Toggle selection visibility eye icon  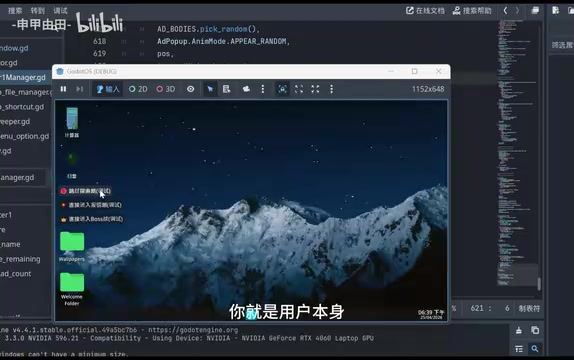click(x=190, y=89)
